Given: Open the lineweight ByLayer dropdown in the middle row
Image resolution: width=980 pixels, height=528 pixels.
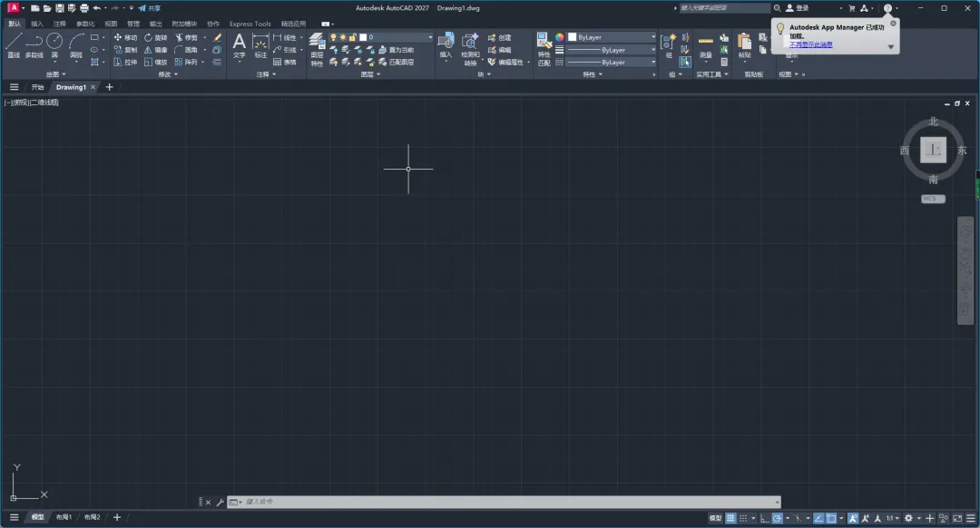Looking at the screenshot, I should [612, 50].
